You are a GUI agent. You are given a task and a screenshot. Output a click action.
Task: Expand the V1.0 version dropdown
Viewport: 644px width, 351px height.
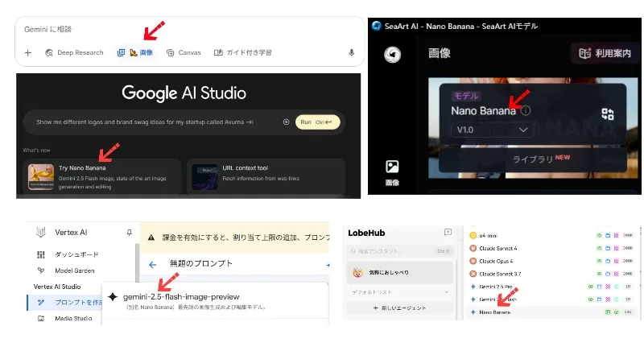pyautogui.click(x=492, y=130)
